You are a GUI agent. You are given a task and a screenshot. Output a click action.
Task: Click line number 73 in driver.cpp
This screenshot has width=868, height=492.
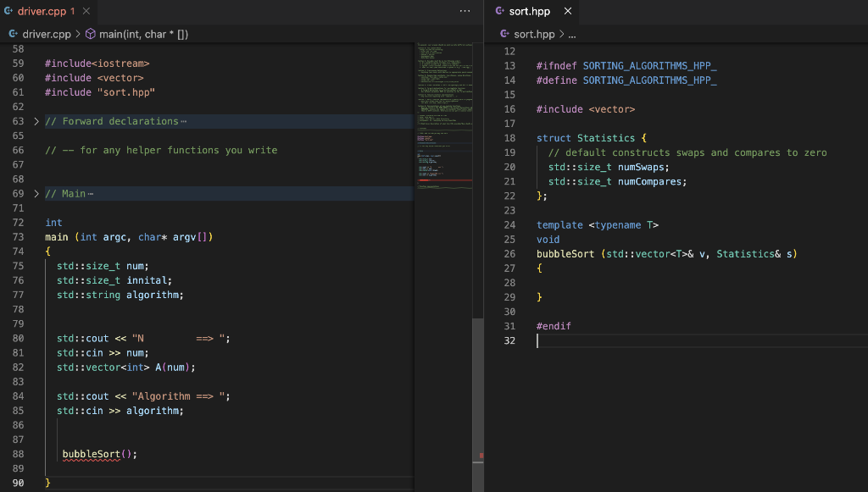pyautogui.click(x=19, y=237)
